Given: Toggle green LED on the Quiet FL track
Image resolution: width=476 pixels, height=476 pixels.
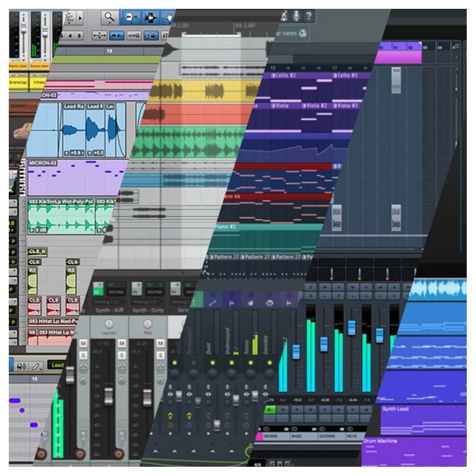Looking at the screenshot, I should tap(212, 362).
